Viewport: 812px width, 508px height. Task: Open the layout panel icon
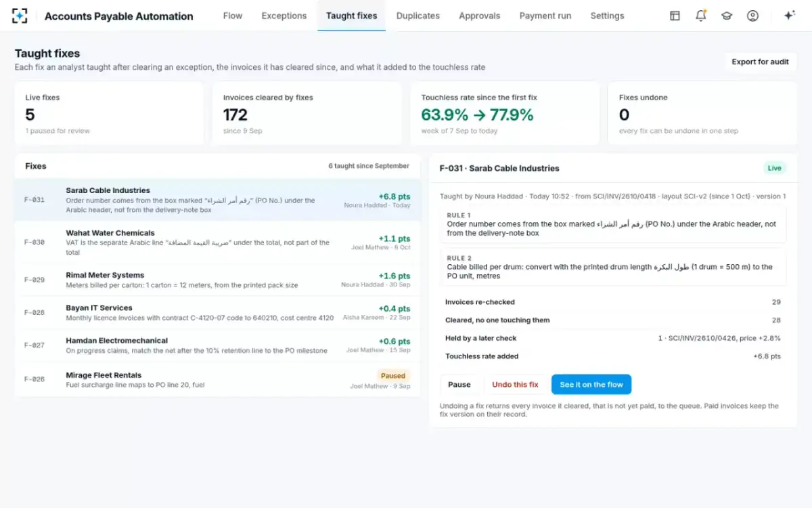click(x=675, y=16)
